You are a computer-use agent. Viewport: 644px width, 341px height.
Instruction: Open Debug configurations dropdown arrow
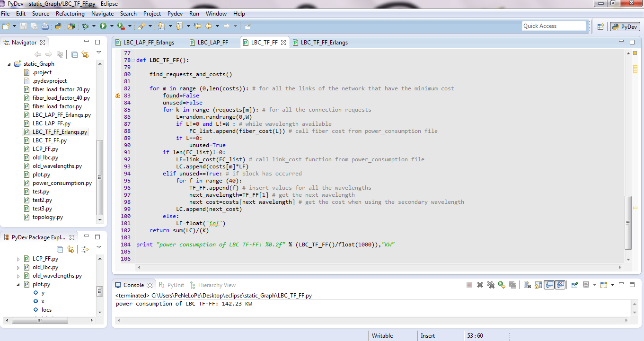pyautogui.click(x=94, y=26)
